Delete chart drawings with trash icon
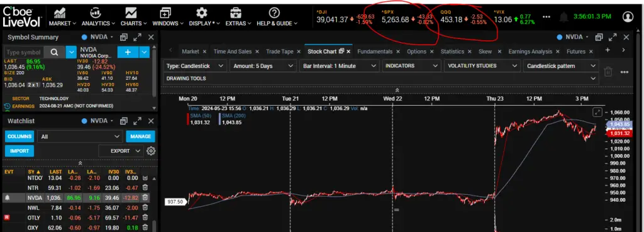 pos(608,72)
